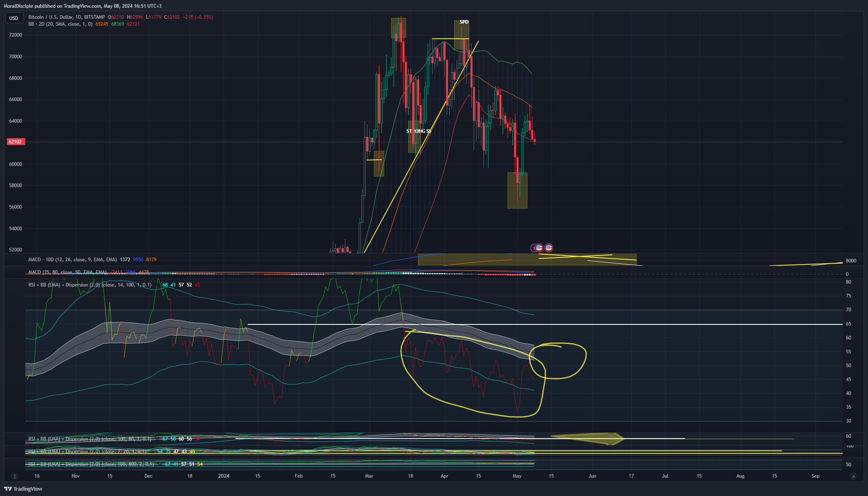The height and width of the screenshot is (496, 868).
Task: Click the May date label
Action: click(517, 476)
